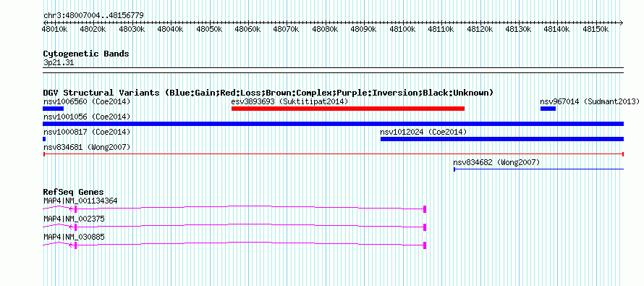Open the nsv834681 (Wong2007) label
644x286 pixels.
click(x=87, y=147)
